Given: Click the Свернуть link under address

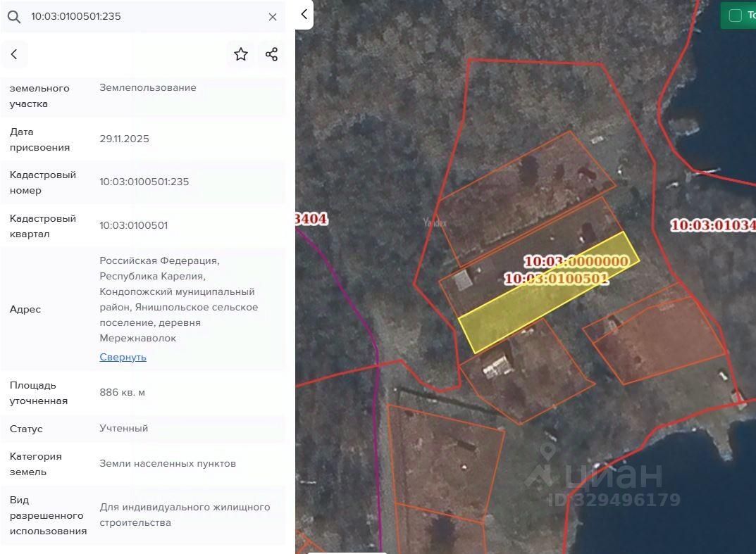Looking at the screenshot, I should pos(123,357).
